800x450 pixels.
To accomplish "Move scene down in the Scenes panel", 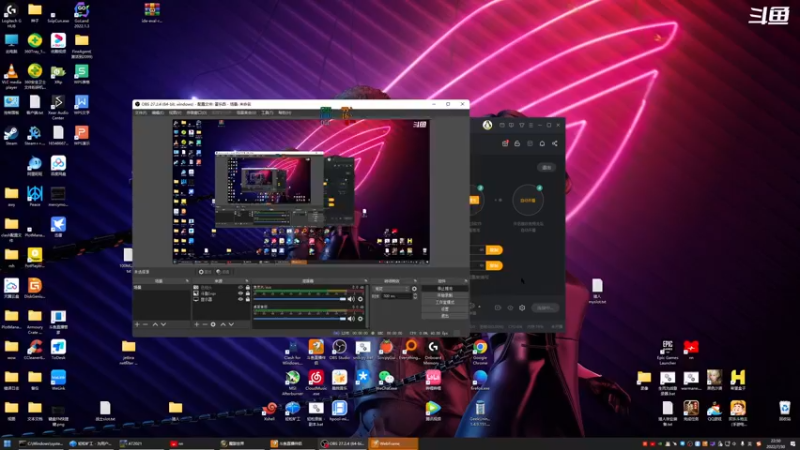I will click(x=163, y=324).
